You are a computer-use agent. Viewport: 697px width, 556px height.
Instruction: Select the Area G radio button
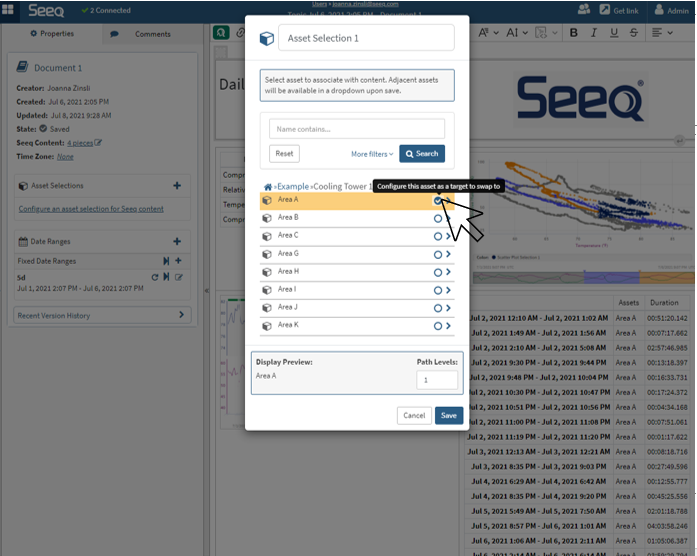coord(437,254)
